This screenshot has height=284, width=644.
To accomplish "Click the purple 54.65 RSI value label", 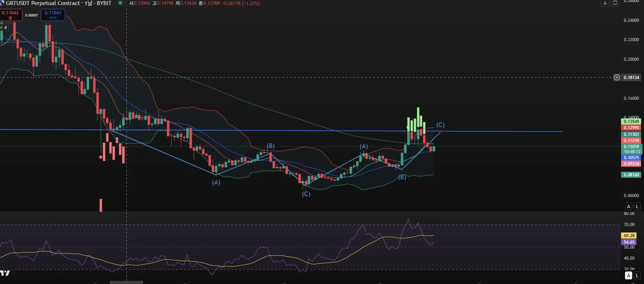I will [x=629, y=242].
